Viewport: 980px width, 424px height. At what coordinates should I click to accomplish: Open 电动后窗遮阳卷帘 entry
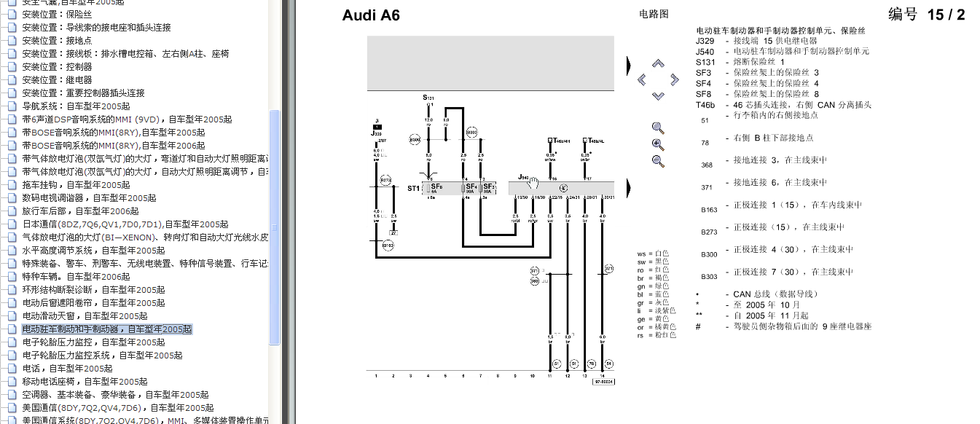[x=93, y=302]
